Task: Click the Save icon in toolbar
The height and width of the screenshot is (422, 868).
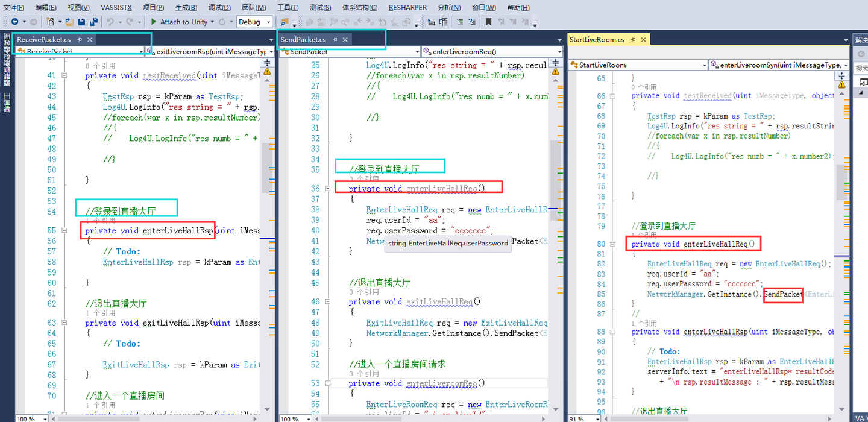Action: 81,22
